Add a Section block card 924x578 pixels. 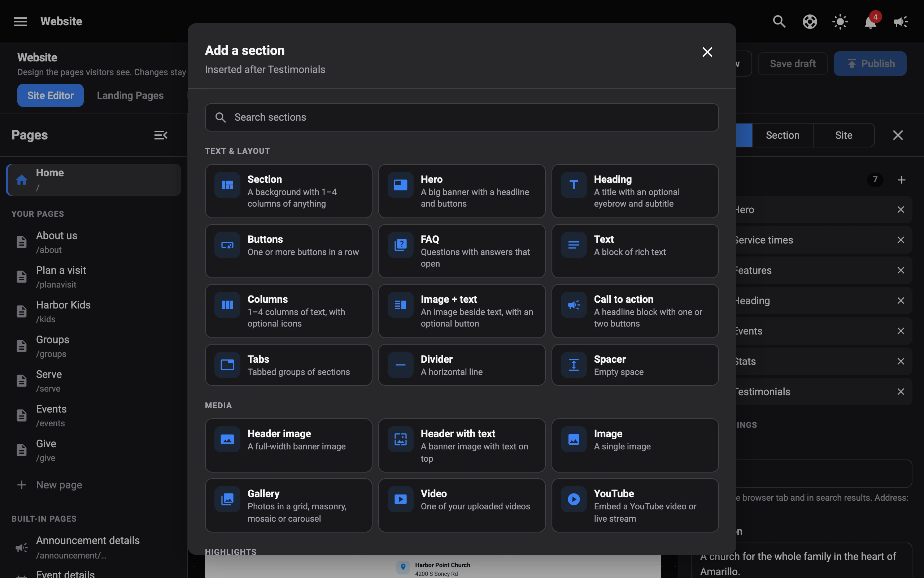point(288,191)
